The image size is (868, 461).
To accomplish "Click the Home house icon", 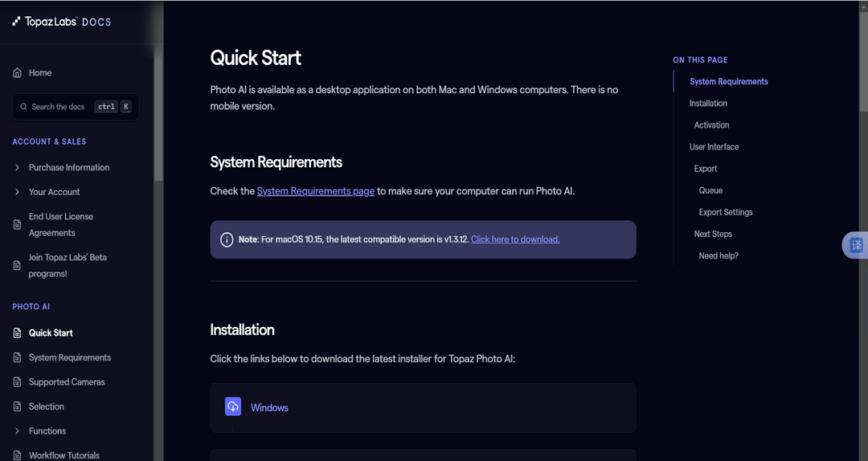I will 18,73.
